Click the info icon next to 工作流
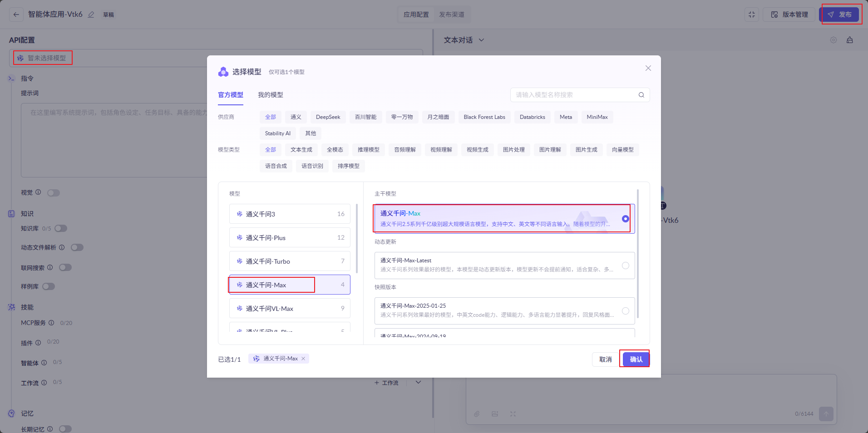Screen dimensions: 868x433 (x=44, y=383)
